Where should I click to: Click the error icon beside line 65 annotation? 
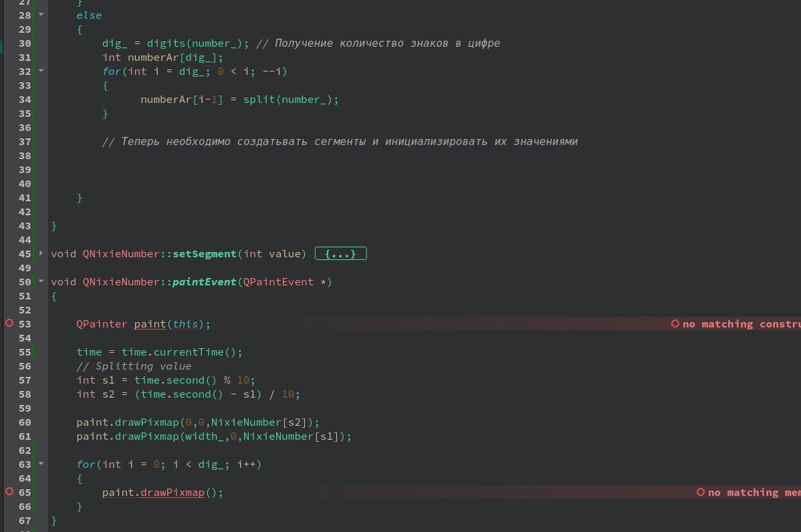click(x=701, y=492)
